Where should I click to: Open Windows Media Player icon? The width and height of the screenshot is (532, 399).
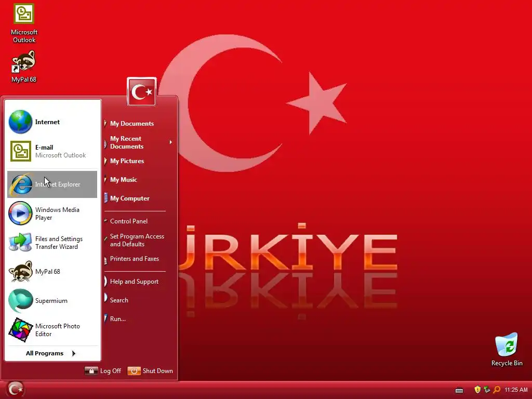tap(20, 214)
